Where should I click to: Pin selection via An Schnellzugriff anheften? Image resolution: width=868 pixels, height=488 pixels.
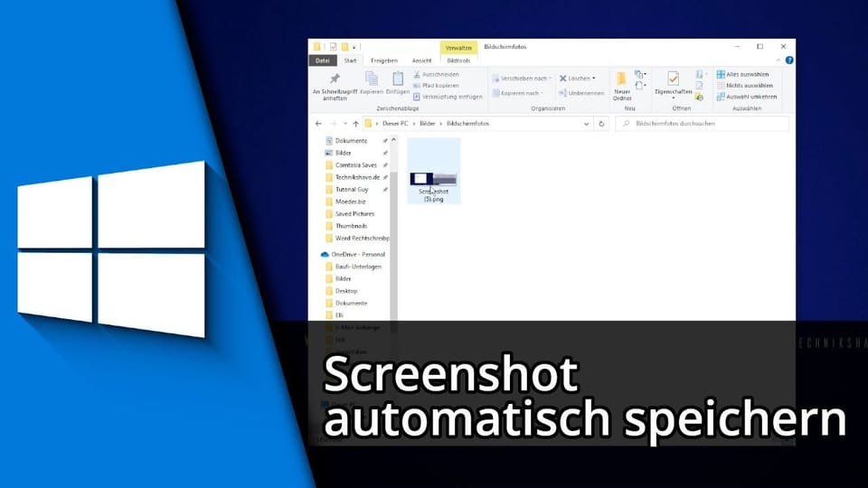335,87
